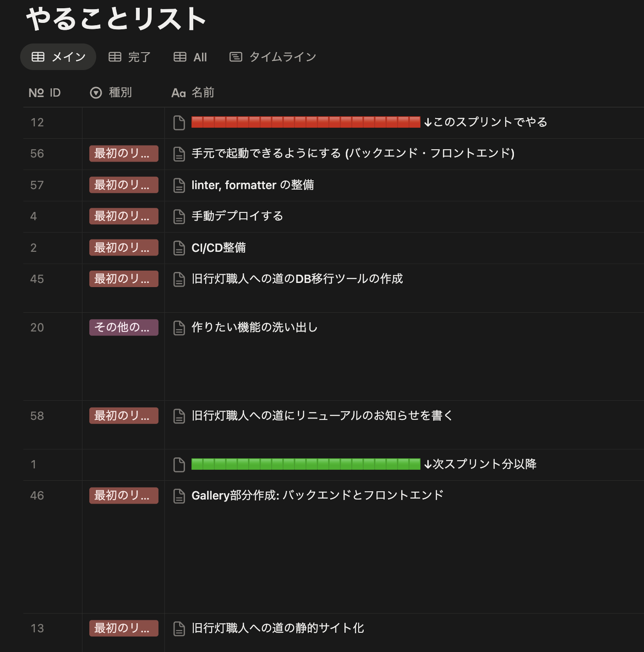Click the page icon beside 旧行灯職人への道の静的サイト化

[179, 629]
